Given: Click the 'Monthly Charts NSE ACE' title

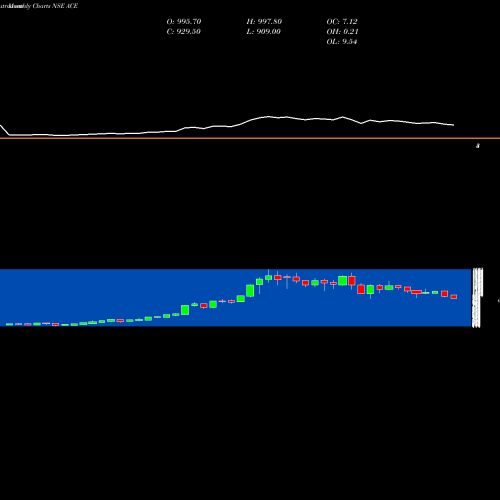Looking at the screenshot, I should coord(43,6).
